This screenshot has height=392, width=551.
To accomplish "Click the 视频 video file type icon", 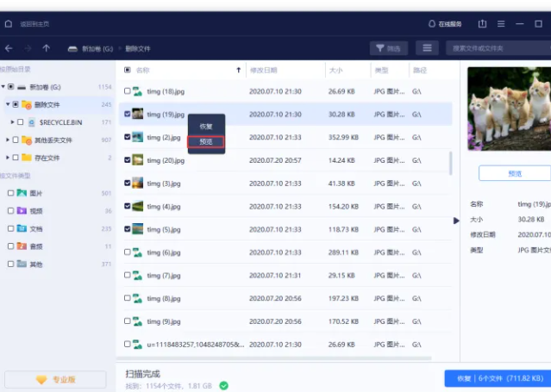I will coord(22,210).
